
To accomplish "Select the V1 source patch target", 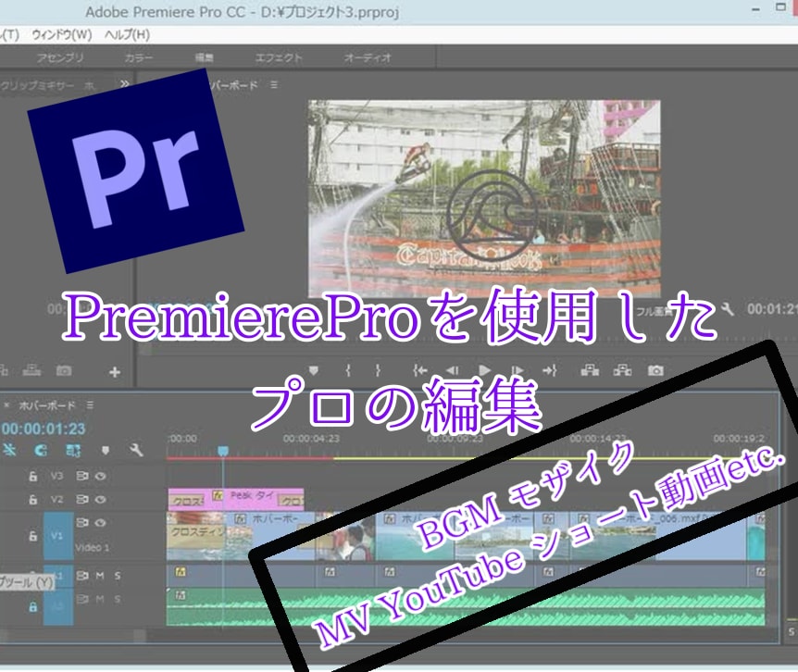I will point(58,536).
